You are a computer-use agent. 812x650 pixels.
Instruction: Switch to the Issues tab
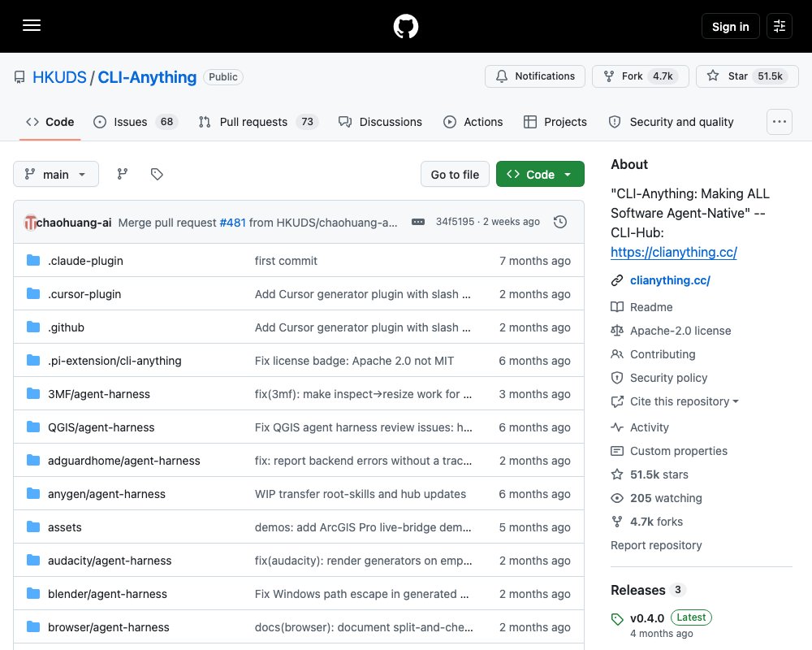pos(136,122)
